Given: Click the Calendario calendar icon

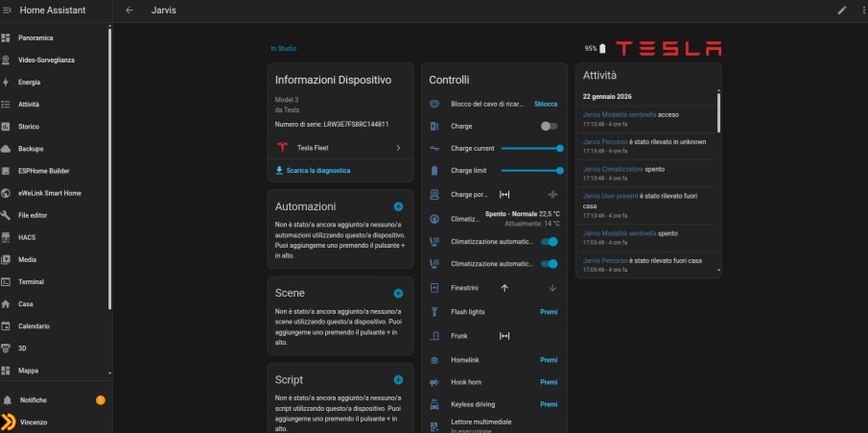Looking at the screenshot, I should (6, 326).
